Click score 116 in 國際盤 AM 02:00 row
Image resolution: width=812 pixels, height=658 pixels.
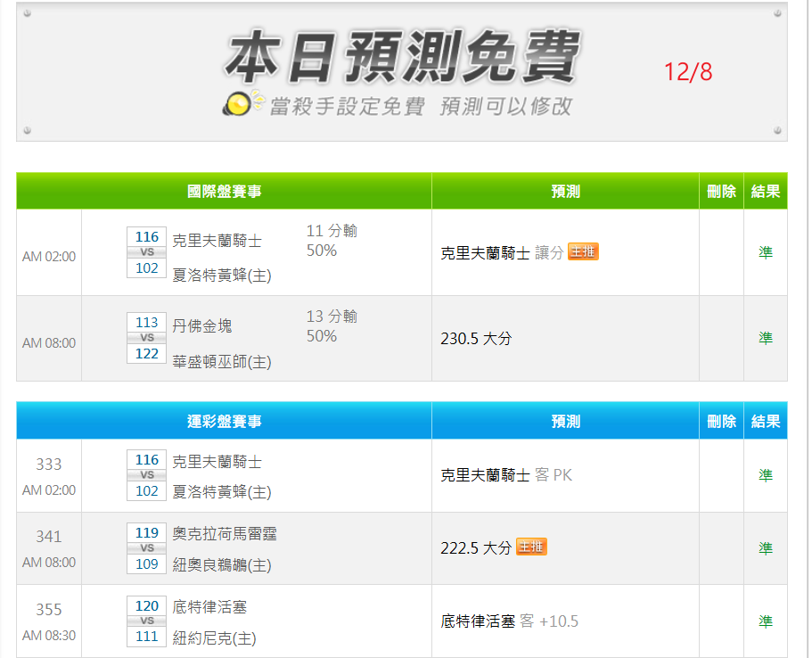click(x=146, y=237)
